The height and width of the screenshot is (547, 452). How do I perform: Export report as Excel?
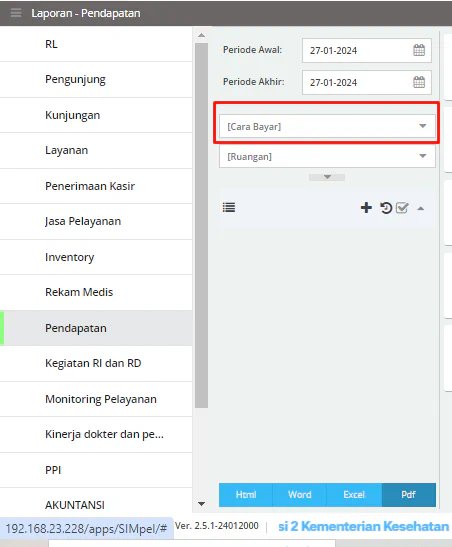pos(354,495)
